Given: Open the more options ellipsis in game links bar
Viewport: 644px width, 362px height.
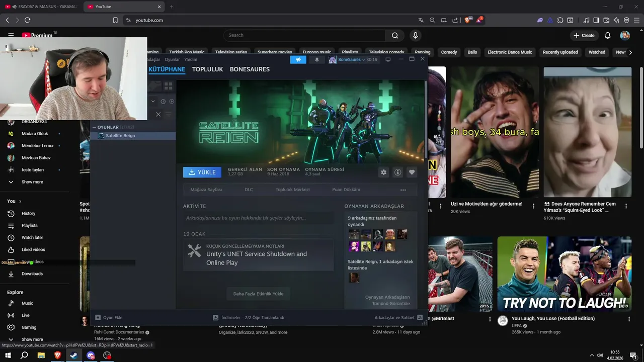Looking at the screenshot, I should pos(403,190).
